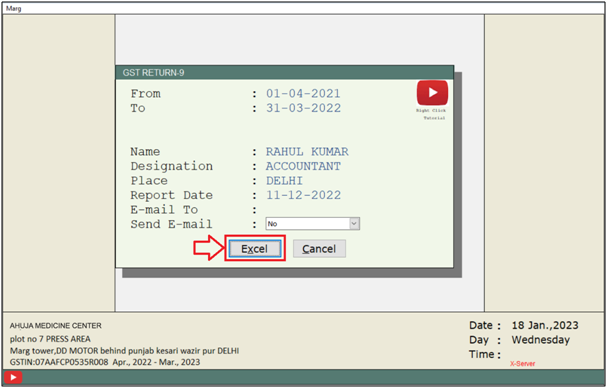This screenshot has width=608, height=388.
Task: Open the Send E-mail dropdown
Action: click(313, 224)
